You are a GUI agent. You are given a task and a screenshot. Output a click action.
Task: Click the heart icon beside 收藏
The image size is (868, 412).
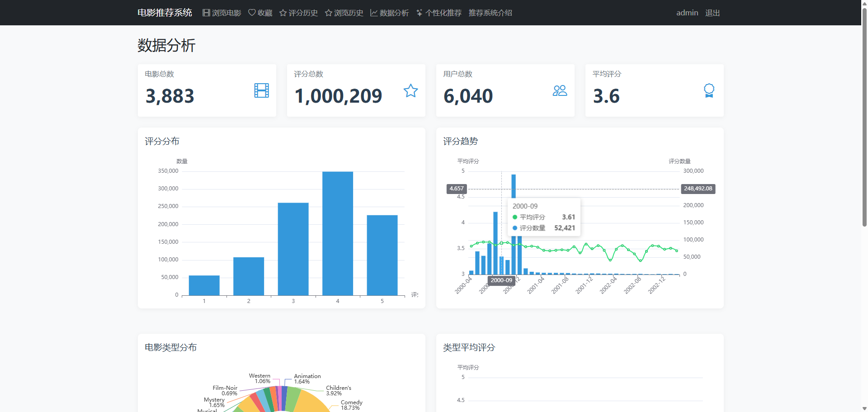coord(252,13)
